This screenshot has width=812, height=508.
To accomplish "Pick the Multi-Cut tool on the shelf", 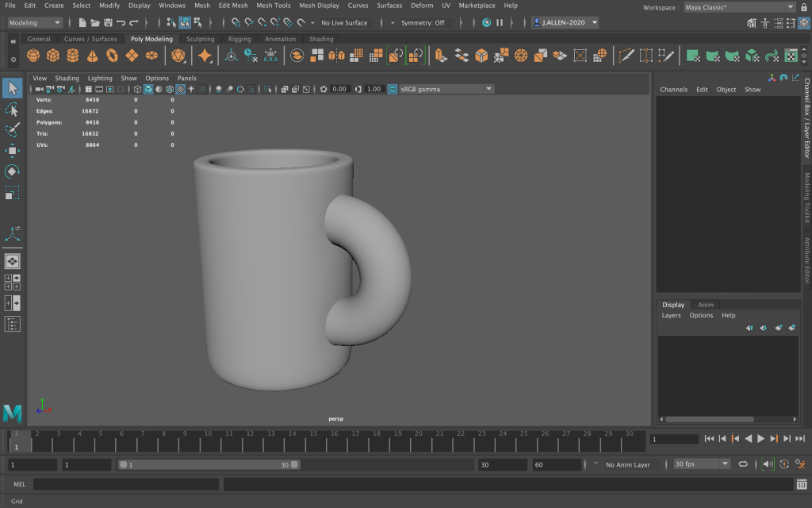I will [626, 56].
